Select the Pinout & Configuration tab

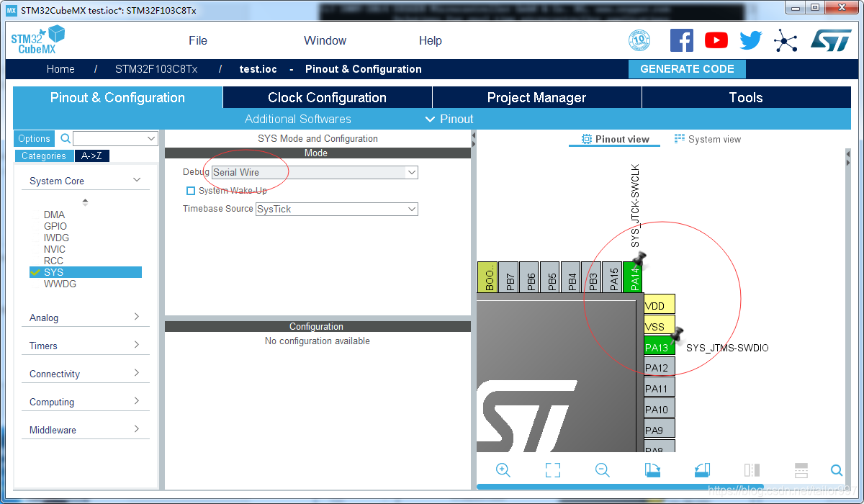(x=118, y=97)
